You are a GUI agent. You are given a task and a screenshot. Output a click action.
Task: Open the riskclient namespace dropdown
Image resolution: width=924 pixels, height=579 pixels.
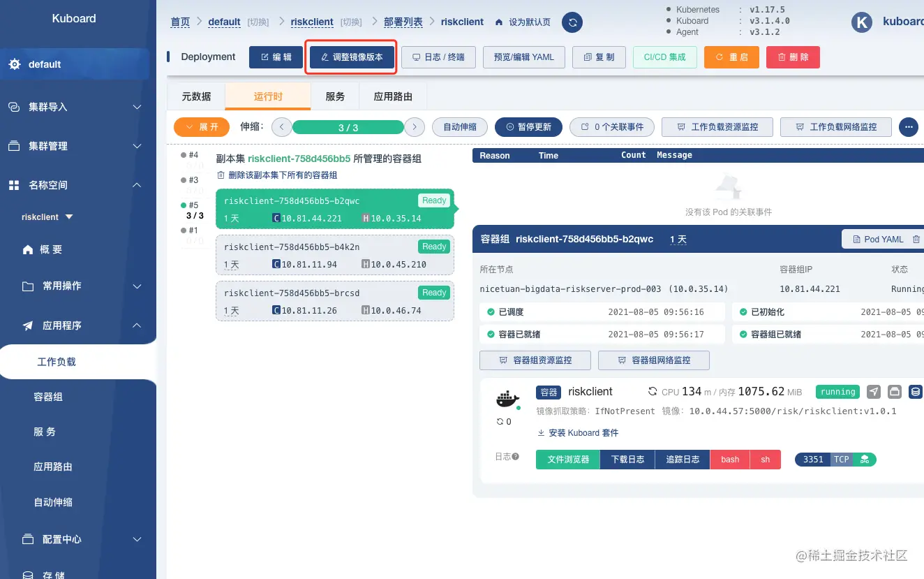point(47,217)
